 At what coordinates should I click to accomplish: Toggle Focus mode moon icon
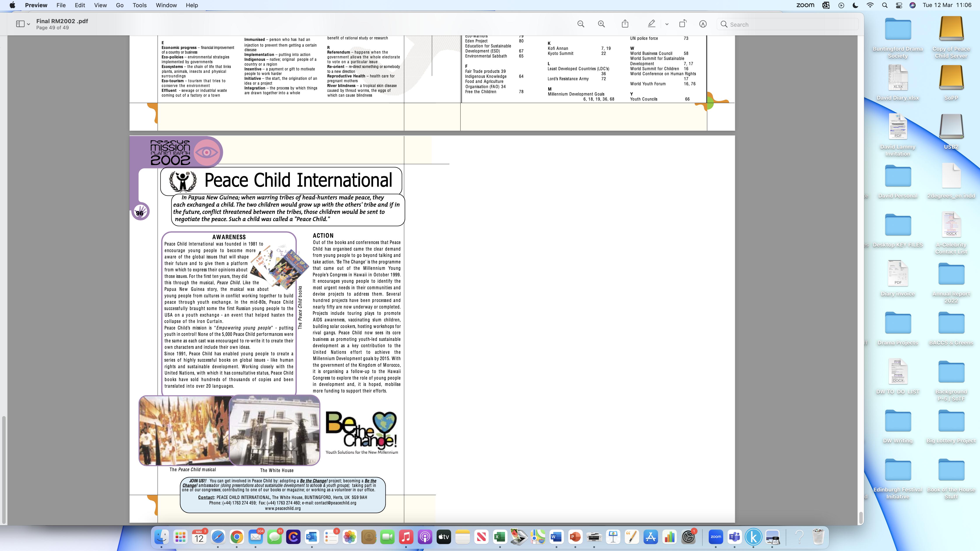(x=855, y=5)
